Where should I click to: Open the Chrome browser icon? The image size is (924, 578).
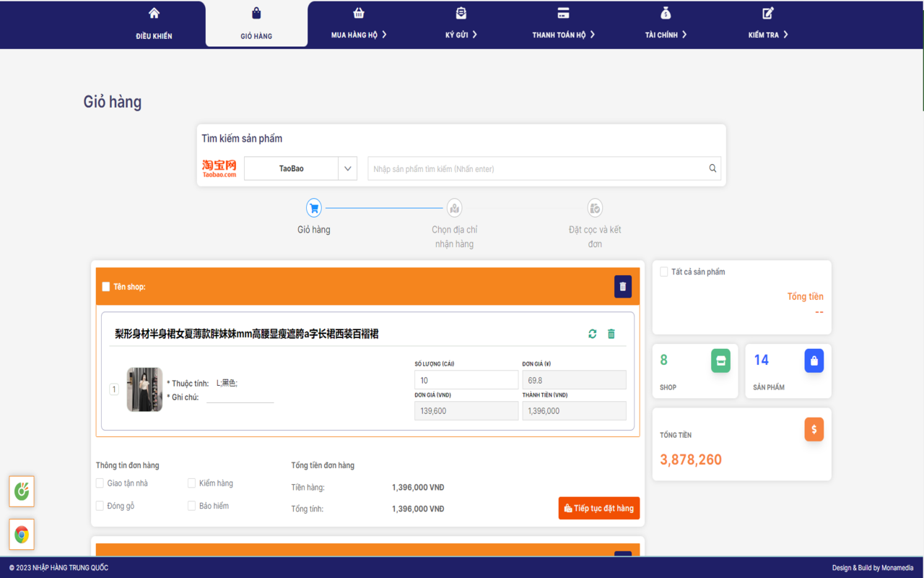pyautogui.click(x=22, y=535)
